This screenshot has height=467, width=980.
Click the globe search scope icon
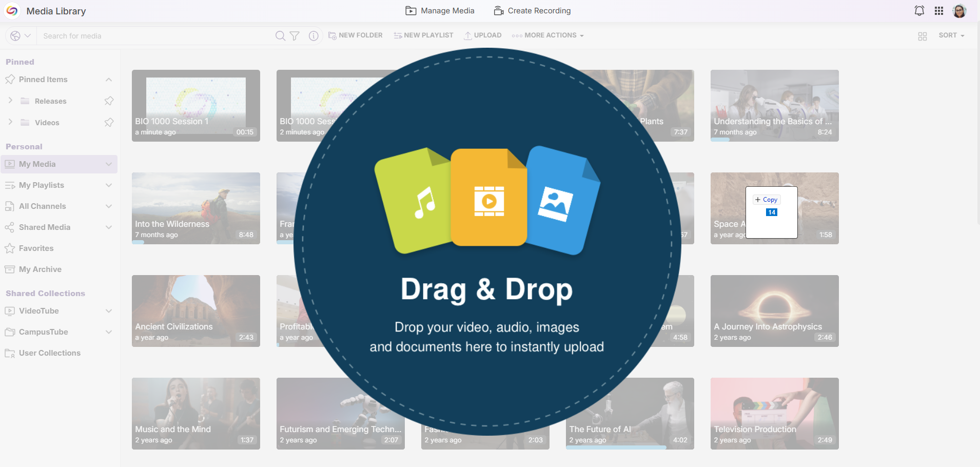15,35
